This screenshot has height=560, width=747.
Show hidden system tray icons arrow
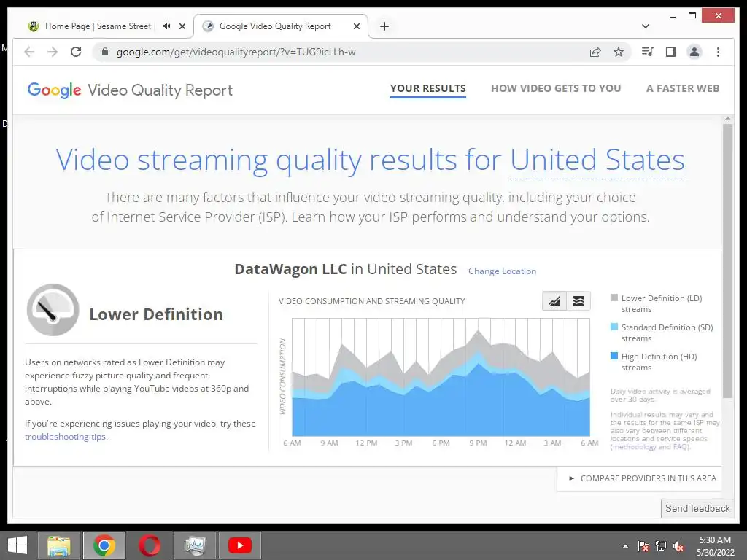pyautogui.click(x=625, y=546)
